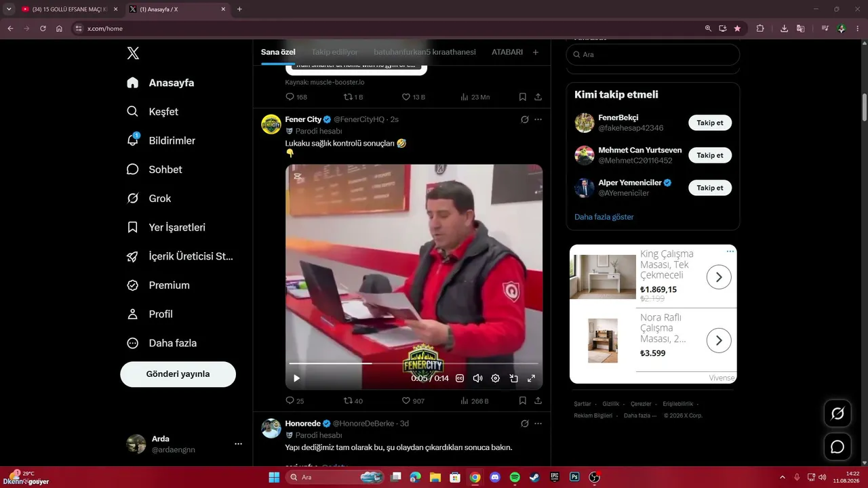Share the Fener City post
Image resolution: width=868 pixels, height=488 pixels.
[x=538, y=401]
